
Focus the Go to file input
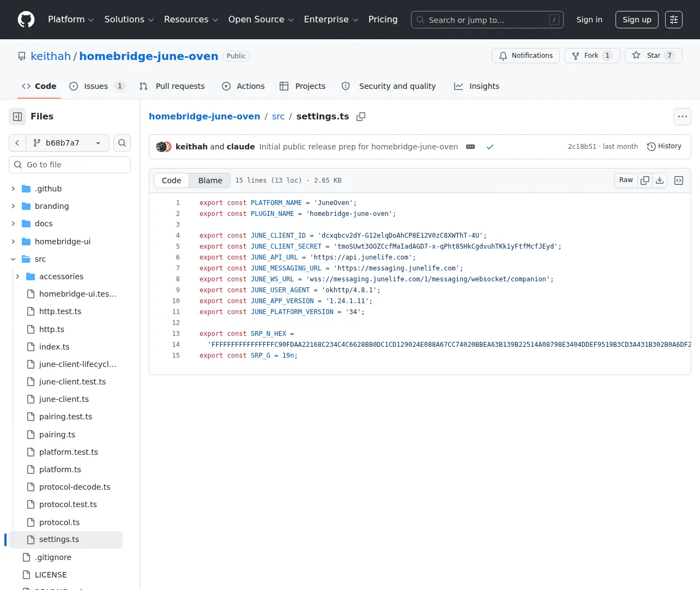[70, 165]
